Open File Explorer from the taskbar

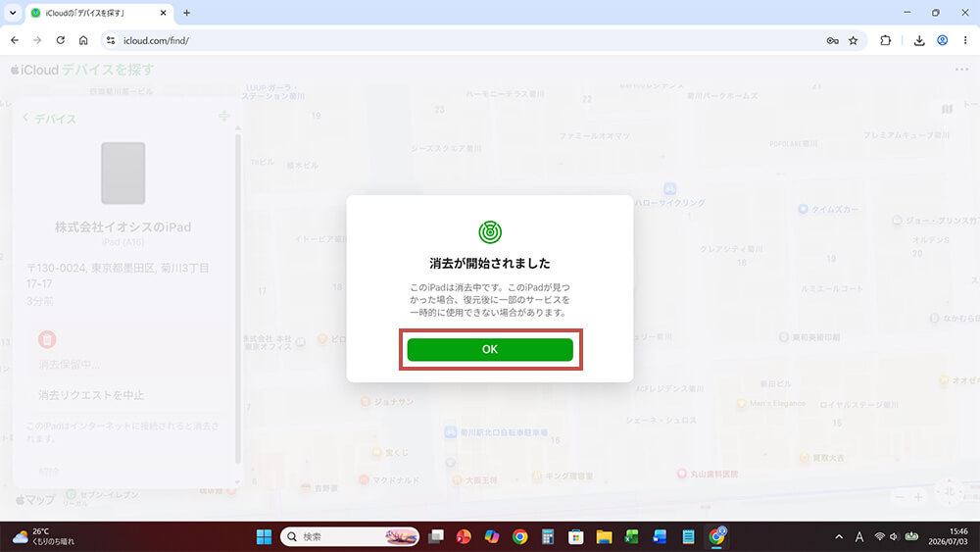tap(604, 536)
